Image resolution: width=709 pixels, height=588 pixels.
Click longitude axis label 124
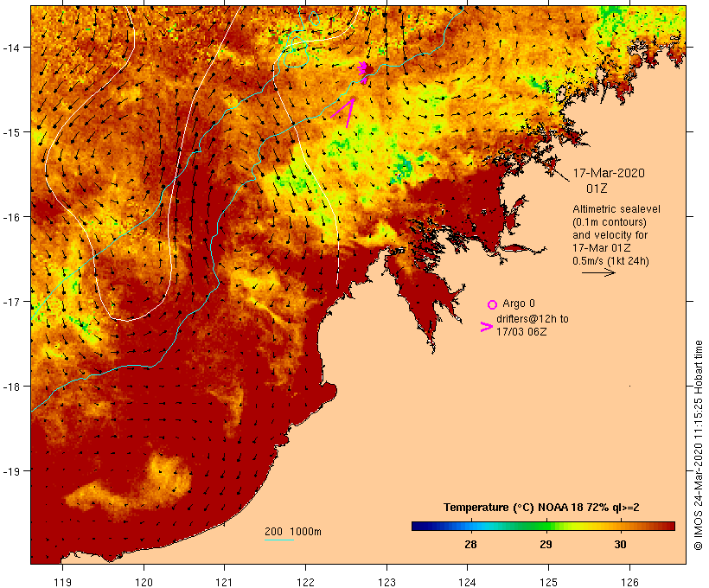pos(468,582)
